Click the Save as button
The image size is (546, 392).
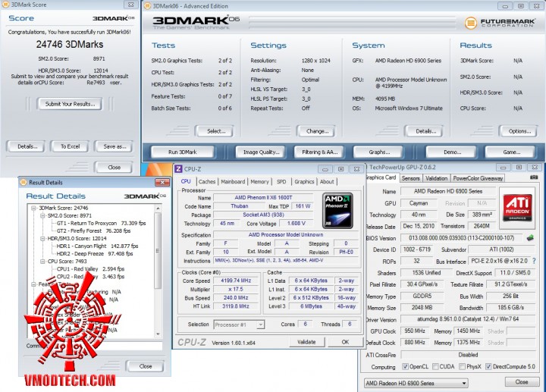[115, 146]
